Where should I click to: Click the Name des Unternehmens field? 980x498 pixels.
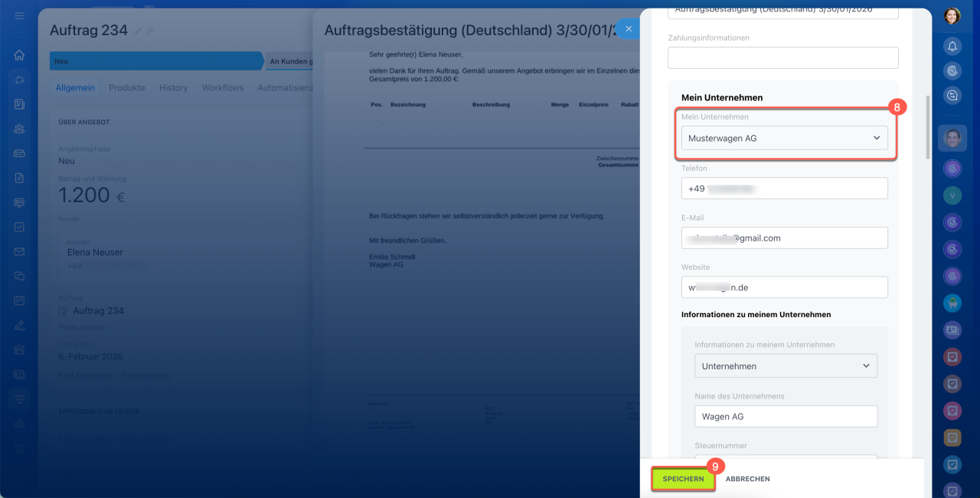[x=786, y=416]
